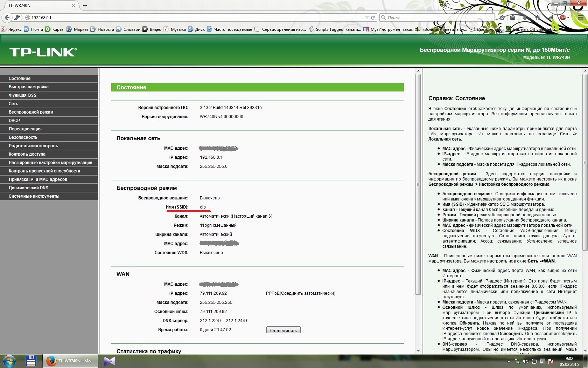Viewport: 588px width, 368px height.
Task: Open Системные инструменты menu item
Action: pyautogui.click(x=34, y=196)
